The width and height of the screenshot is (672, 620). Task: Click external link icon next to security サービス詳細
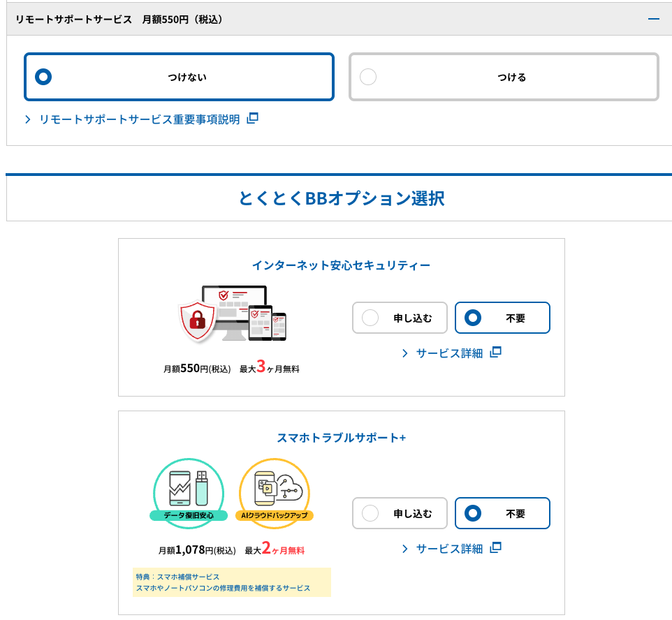pos(495,352)
